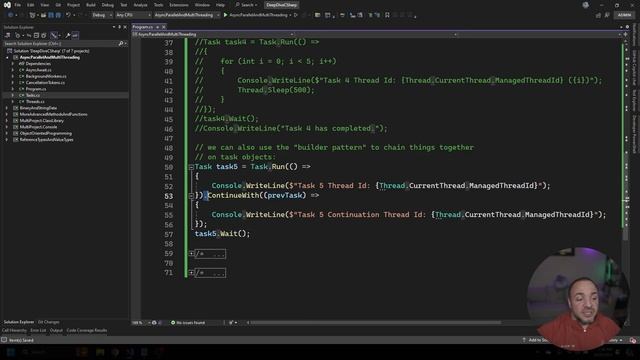The height and width of the screenshot is (360, 640).
Task: Click Solution Explorer collapse all icon
Action: click(x=36, y=36)
